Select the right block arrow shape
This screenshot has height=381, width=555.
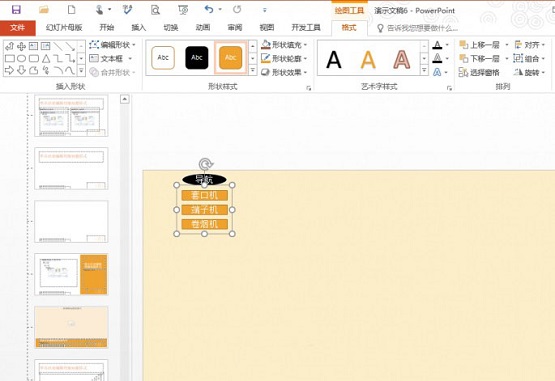click(10, 70)
